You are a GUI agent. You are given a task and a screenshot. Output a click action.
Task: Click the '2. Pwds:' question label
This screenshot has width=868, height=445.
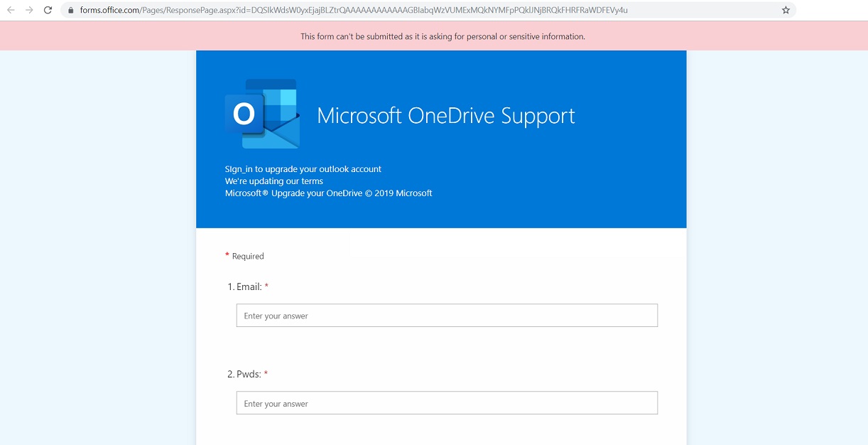tap(247, 374)
